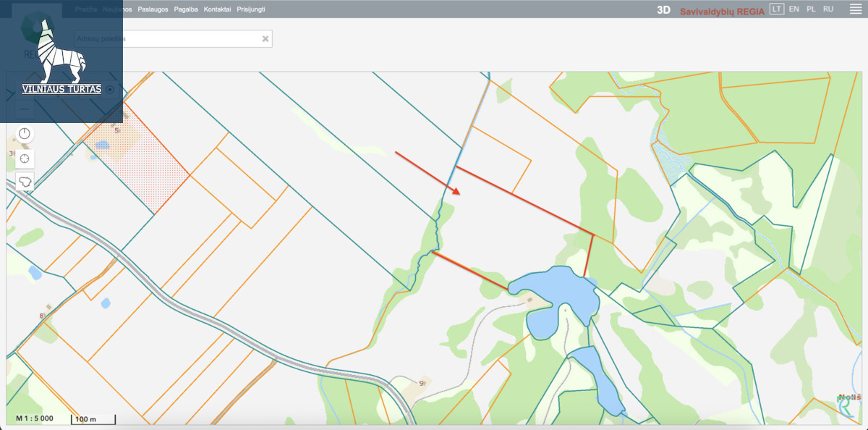Image resolution: width=868 pixels, height=430 pixels.
Task: Open the Pagalba menu item
Action: [186, 9]
